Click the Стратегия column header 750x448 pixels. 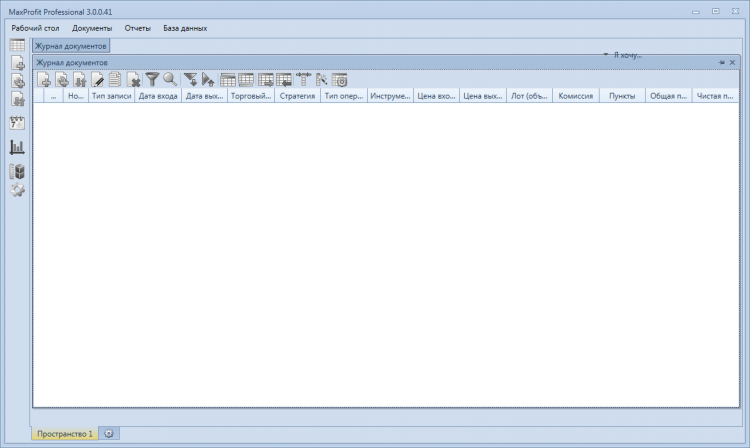(x=297, y=96)
